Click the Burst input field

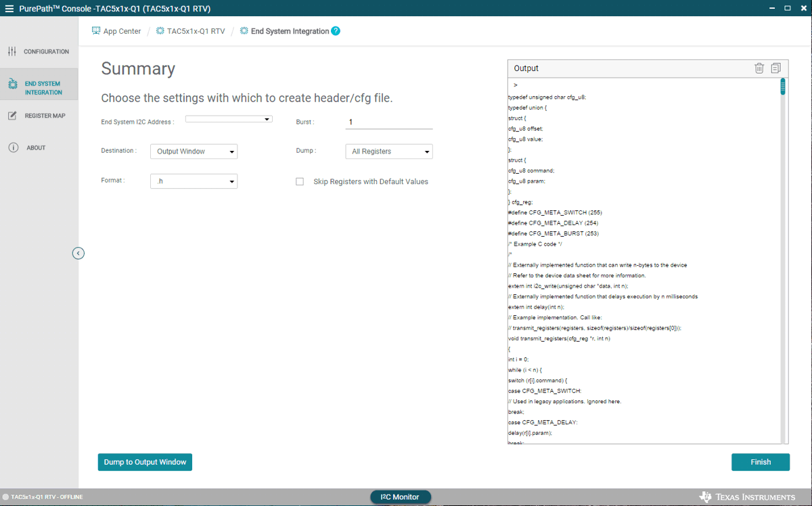tap(389, 122)
